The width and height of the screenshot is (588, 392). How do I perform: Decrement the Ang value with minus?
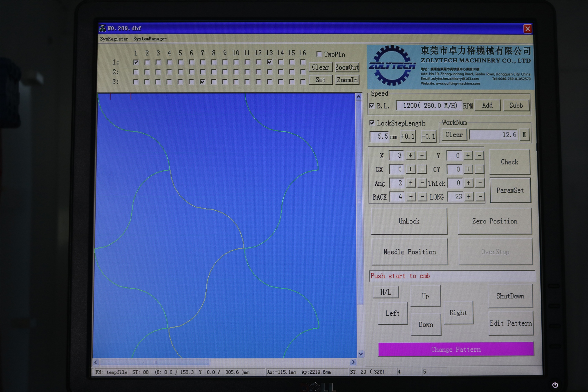422,183
